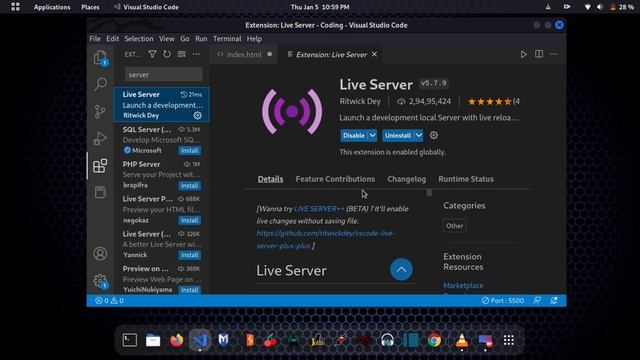Open extensions panel more actions menu
This screenshot has height=360, width=640.
tap(196, 54)
